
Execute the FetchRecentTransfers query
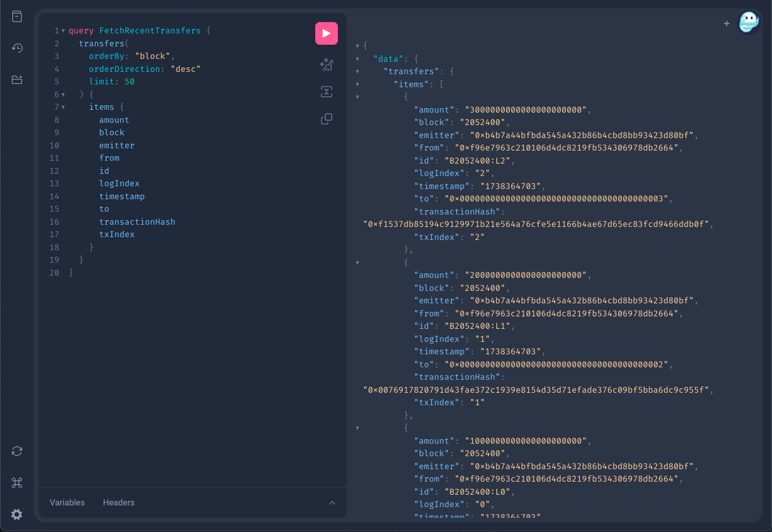tap(327, 33)
